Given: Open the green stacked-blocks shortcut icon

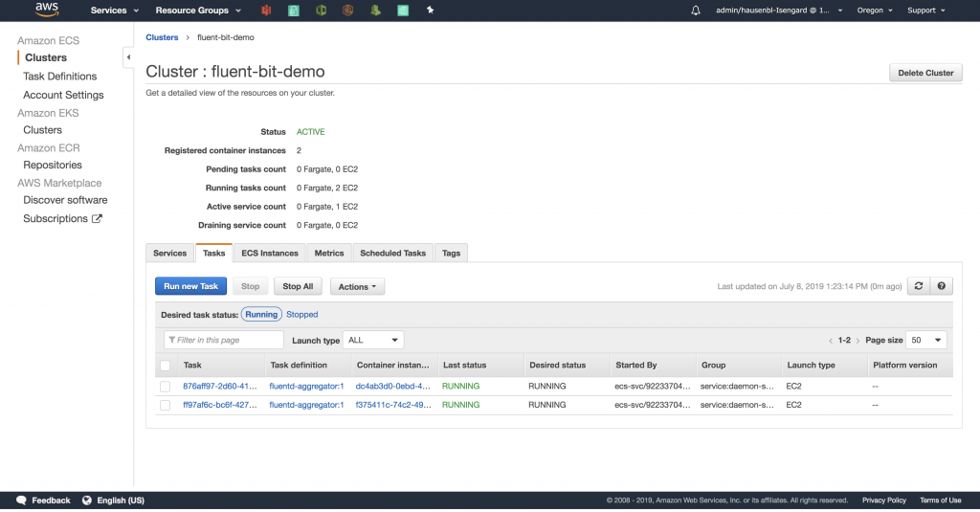Looking at the screenshot, I should [375, 10].
